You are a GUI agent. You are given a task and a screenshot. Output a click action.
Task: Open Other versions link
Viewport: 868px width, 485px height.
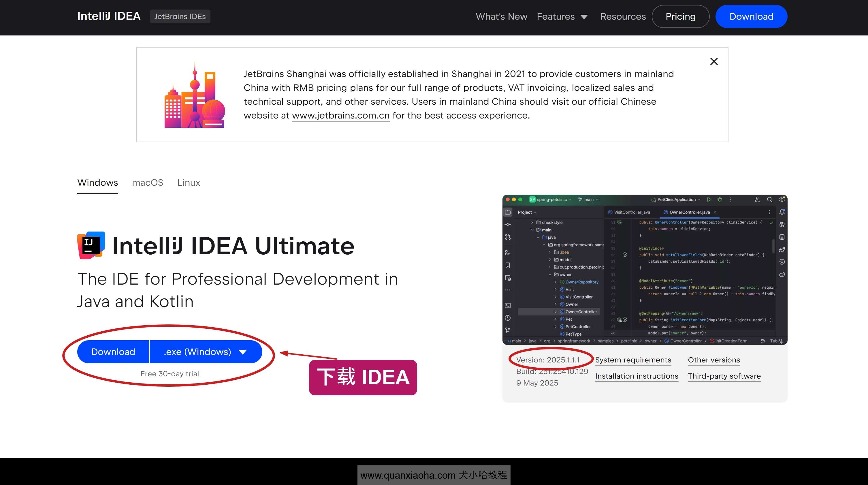click(x=714, y=360)
